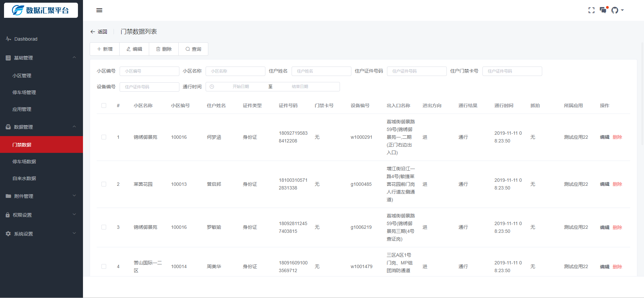This screenshot has width=644, height=298.
Task: Expand the 权限设置 menu chevron
Action: [74, 215]
